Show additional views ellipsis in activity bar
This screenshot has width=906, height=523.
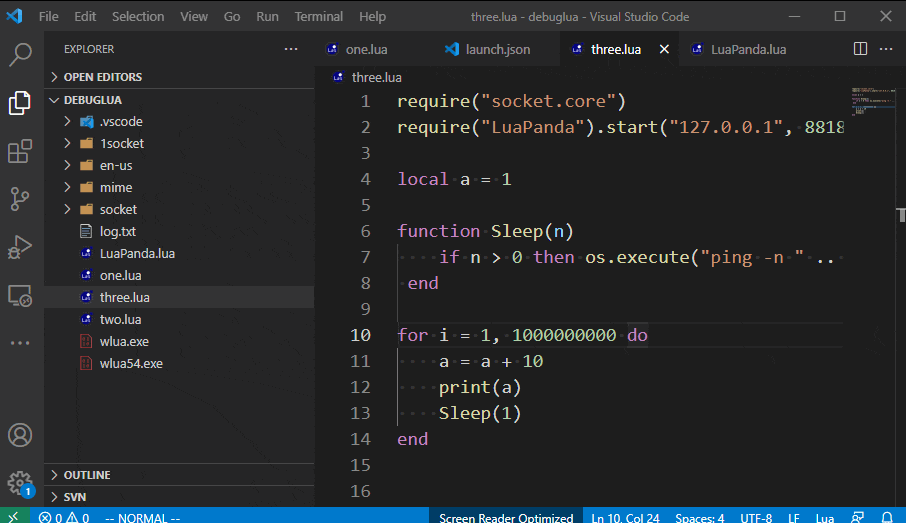pos(20,343)
